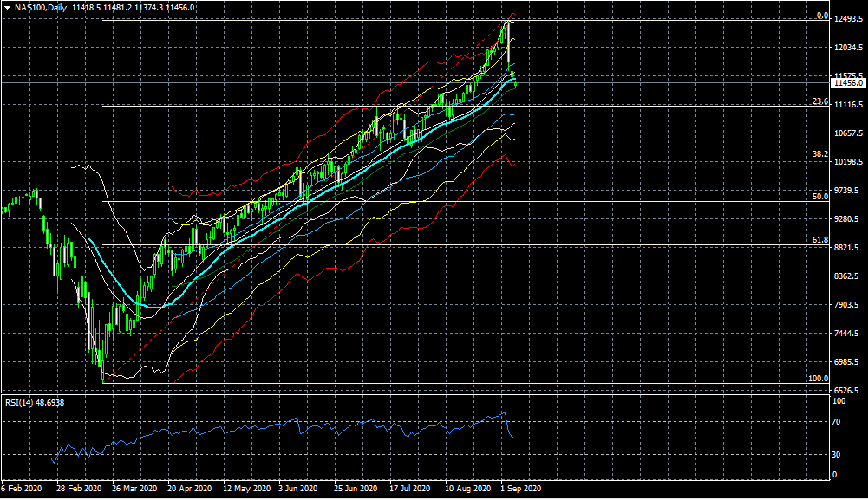Click price scale value 7444.5

point(849,334)
